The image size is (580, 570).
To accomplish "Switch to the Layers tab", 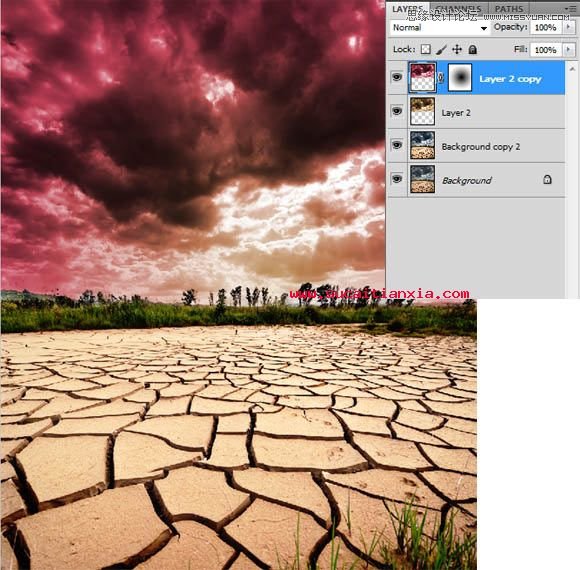I will [x=407, y=9].
